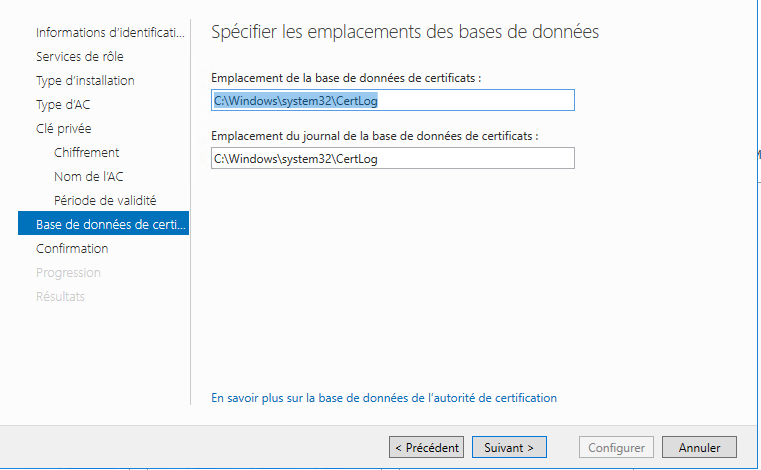761x470 pixels.
Task: Click the Progression step label
Action: (68, 272)
